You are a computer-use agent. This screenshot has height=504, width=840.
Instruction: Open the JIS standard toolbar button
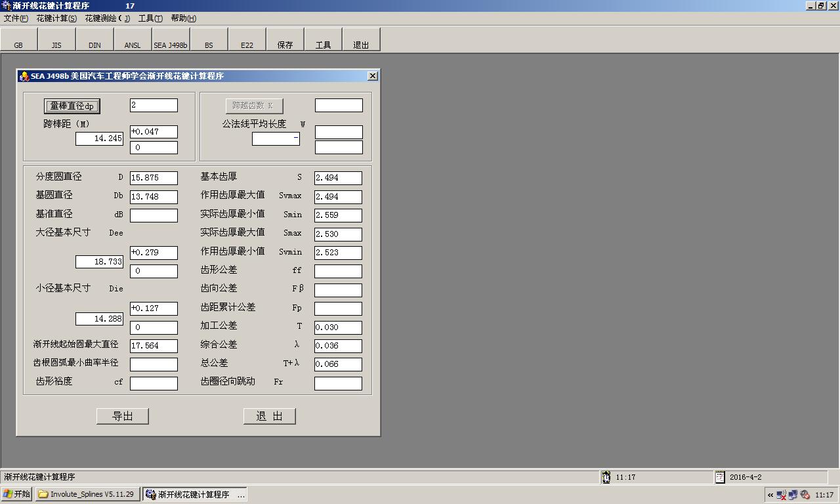tap(57, 39)
